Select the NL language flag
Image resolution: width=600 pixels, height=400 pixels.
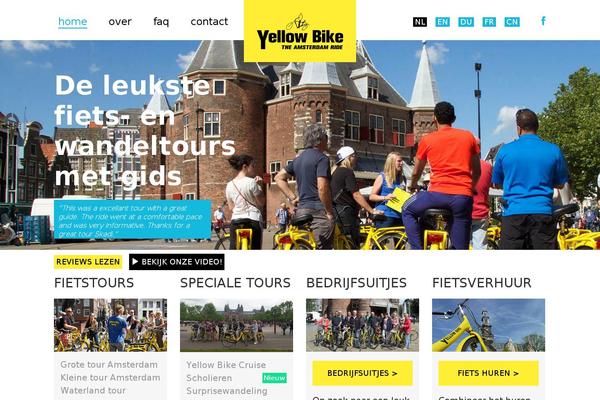pos(420,22)
